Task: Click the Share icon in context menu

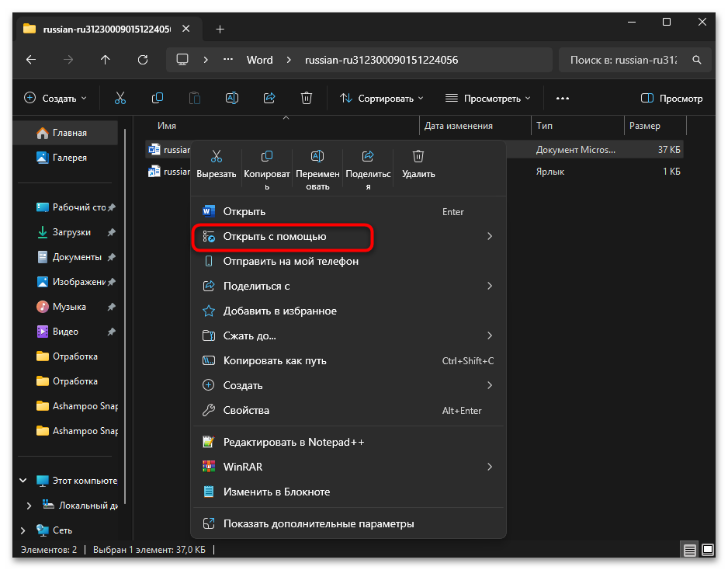Action: pos(368,157)
